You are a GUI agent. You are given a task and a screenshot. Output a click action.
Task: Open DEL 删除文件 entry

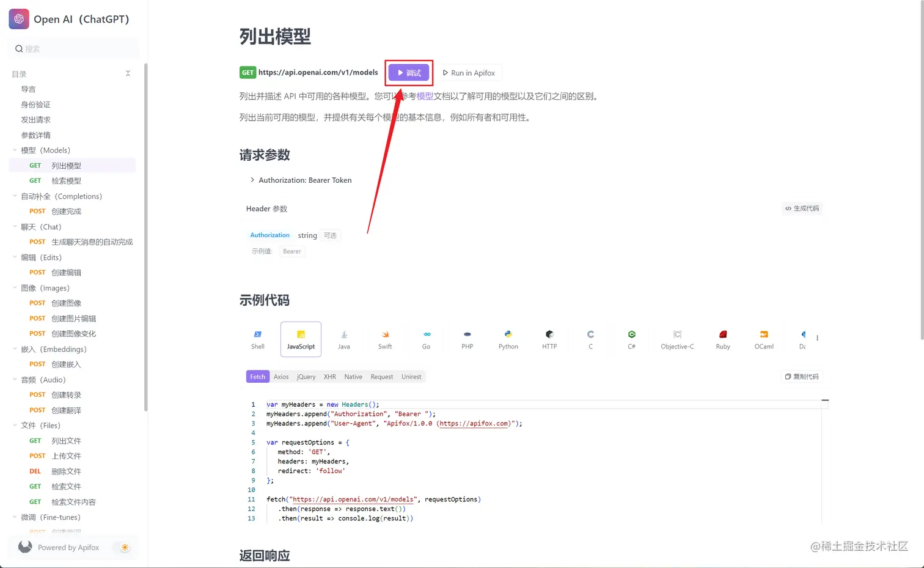click(x=72, y=471)
